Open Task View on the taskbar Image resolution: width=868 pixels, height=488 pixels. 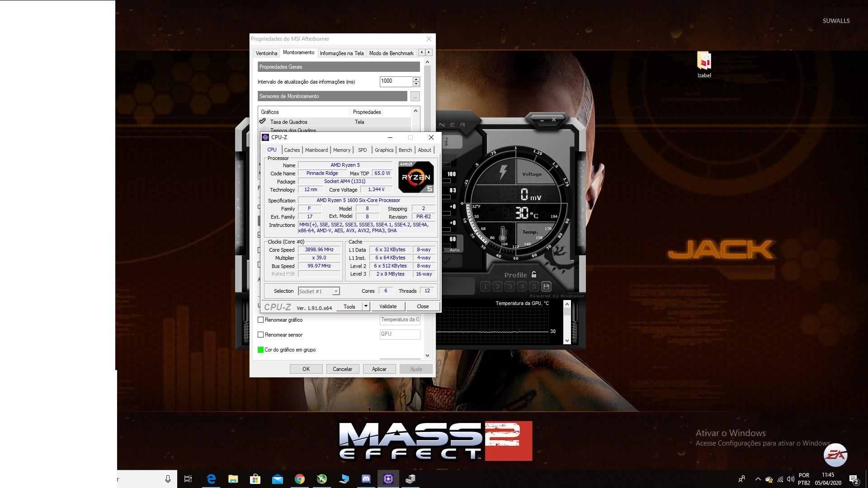click(x=188, y=479)
